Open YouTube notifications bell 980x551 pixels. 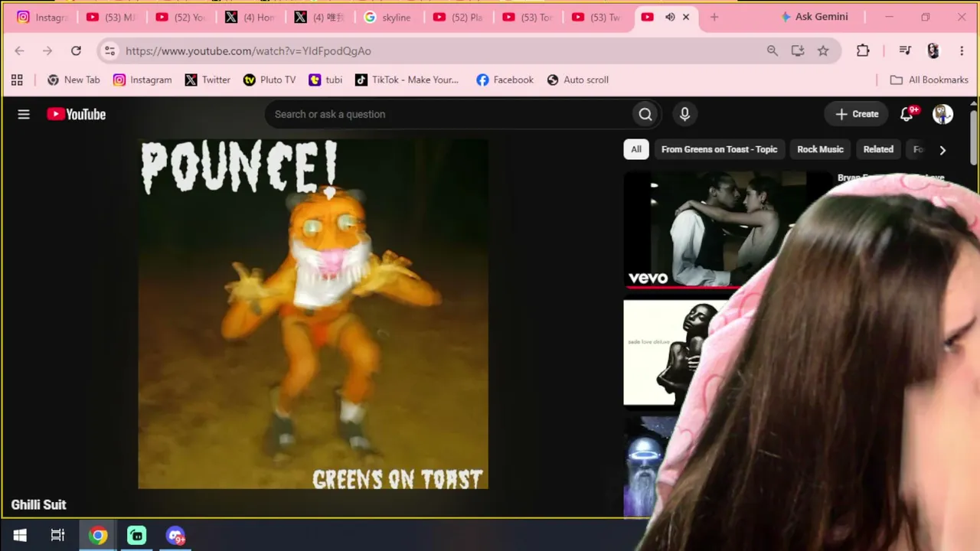[x=907, y=114]
